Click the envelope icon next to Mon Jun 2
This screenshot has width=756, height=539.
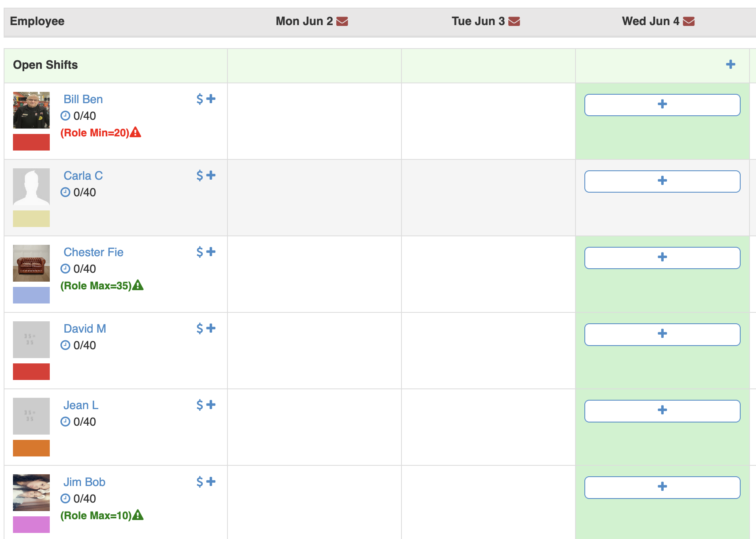[342, 21]
